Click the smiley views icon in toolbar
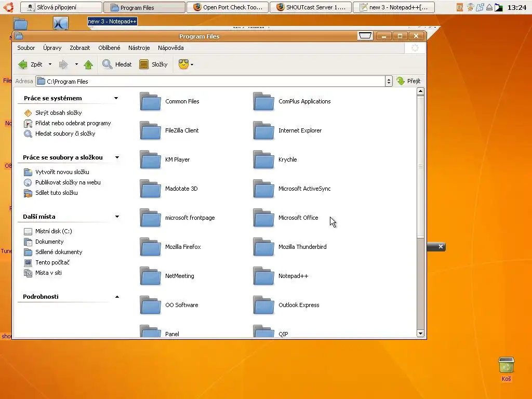This screenshot has width=532, height=399. pos(183,64)
